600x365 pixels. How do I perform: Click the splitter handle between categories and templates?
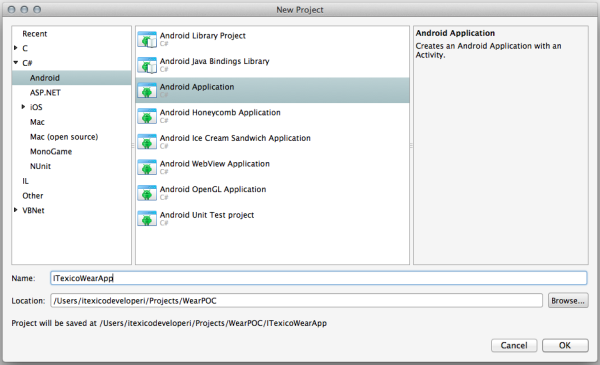coord(133,145)
